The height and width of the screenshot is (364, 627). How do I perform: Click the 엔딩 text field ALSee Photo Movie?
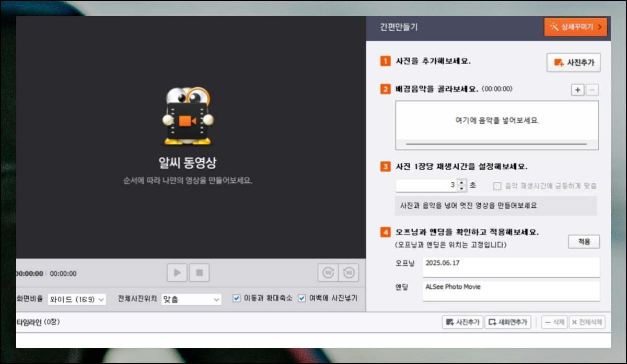point(511,291)
